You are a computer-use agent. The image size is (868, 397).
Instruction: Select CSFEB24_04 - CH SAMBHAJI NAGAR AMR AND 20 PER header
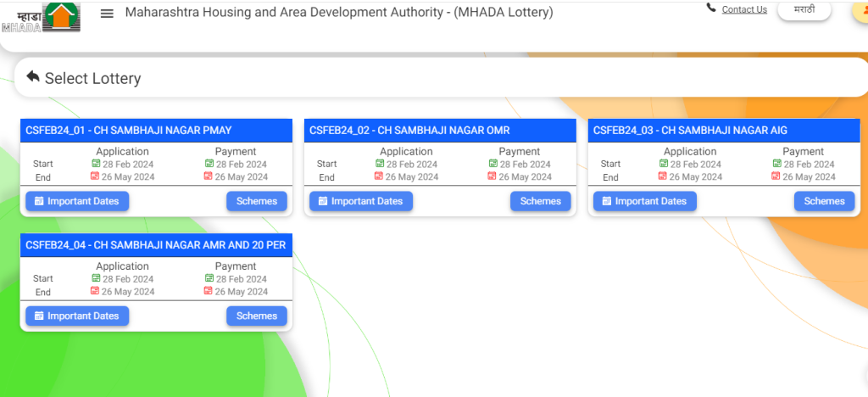[x=156, y=245]
